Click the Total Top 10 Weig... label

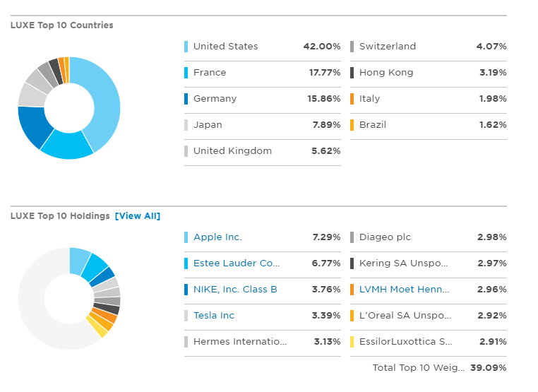click(x=419, y=367)
